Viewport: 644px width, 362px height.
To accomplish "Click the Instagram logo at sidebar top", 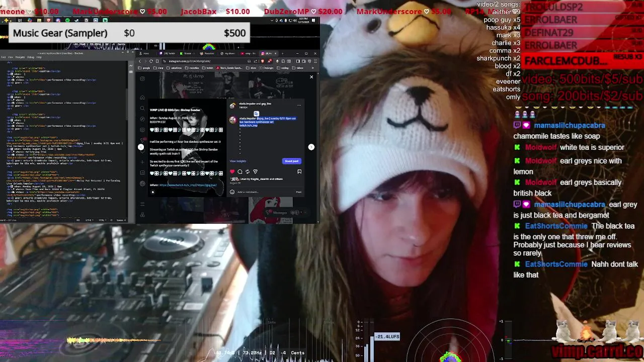I will pyautogui.click(x=142, y=79).
